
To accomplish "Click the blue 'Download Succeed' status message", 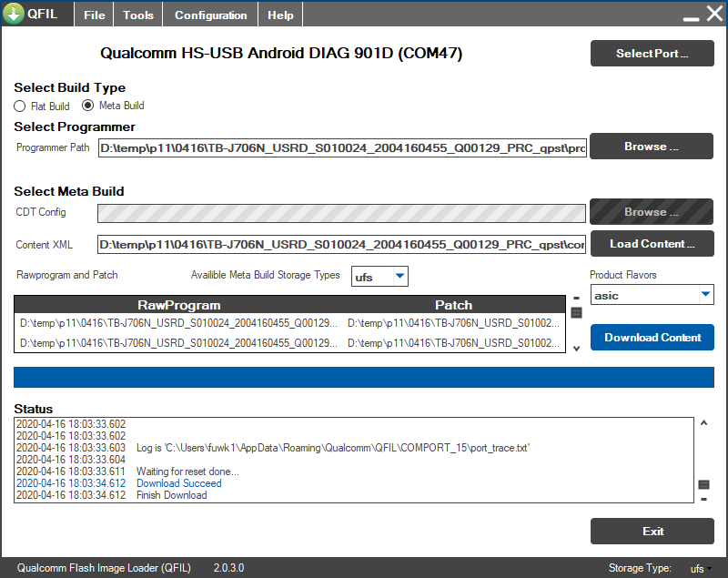I will tap(178, 483).
